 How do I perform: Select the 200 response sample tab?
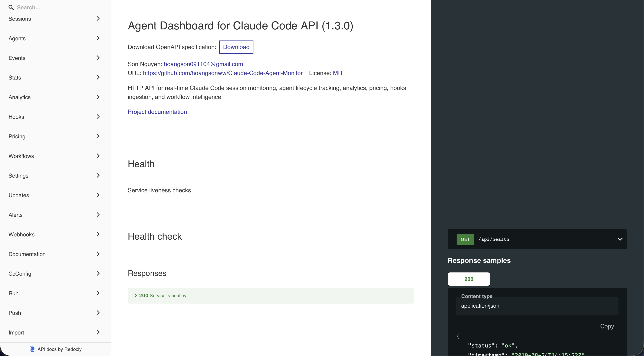[x=469, y=279]
